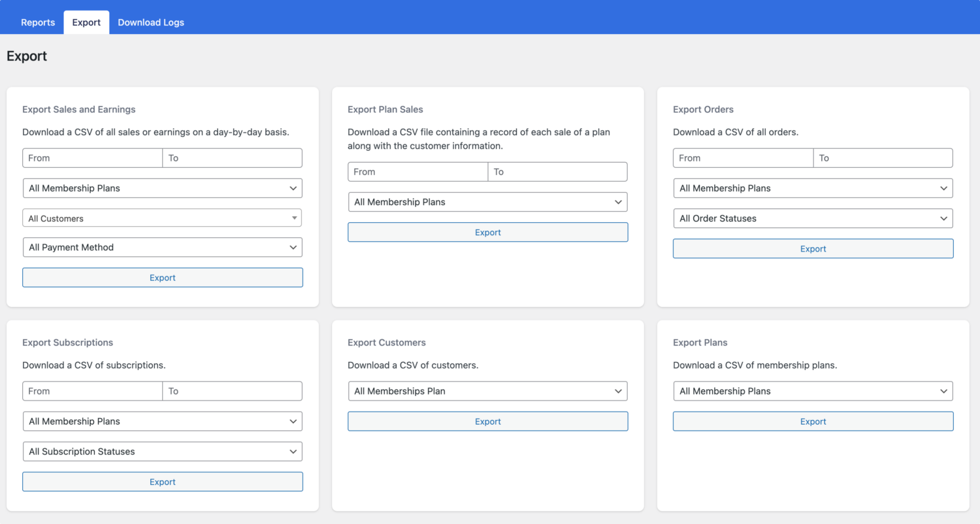Open Membership Plans dropdown in Export Plans
The width and height of the screenshot is (980, 524).
[813, 391]
